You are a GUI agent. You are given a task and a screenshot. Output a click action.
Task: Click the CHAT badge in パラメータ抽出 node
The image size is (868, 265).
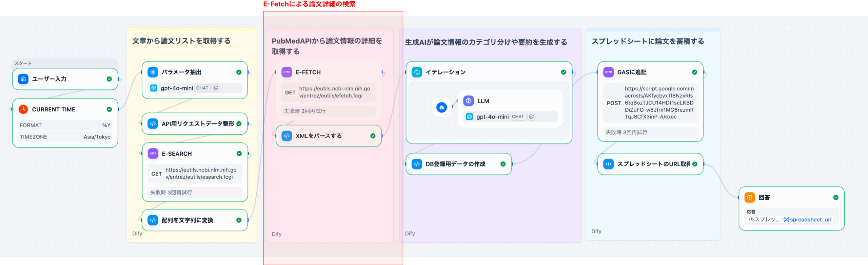202,88
